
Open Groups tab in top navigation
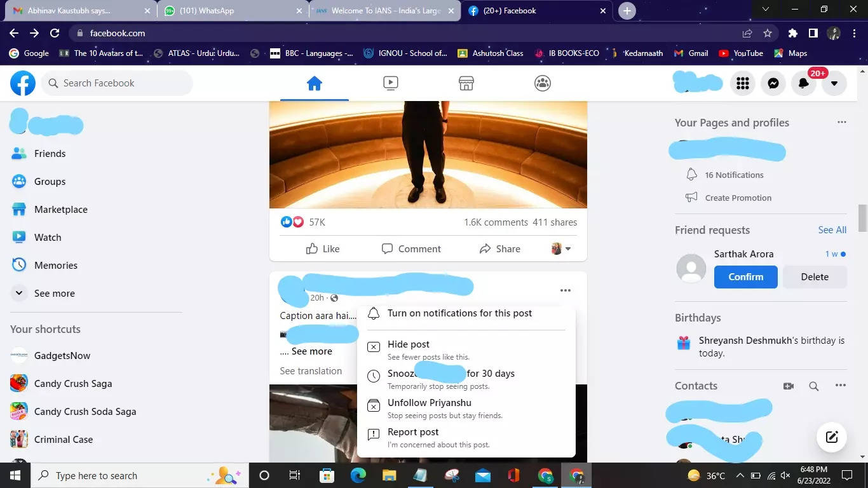543,83
